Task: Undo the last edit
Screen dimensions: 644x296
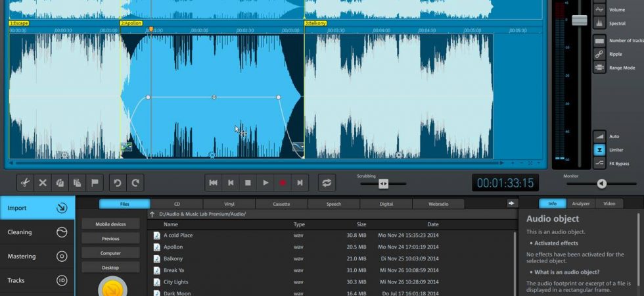Action: (x=118, y=183)
